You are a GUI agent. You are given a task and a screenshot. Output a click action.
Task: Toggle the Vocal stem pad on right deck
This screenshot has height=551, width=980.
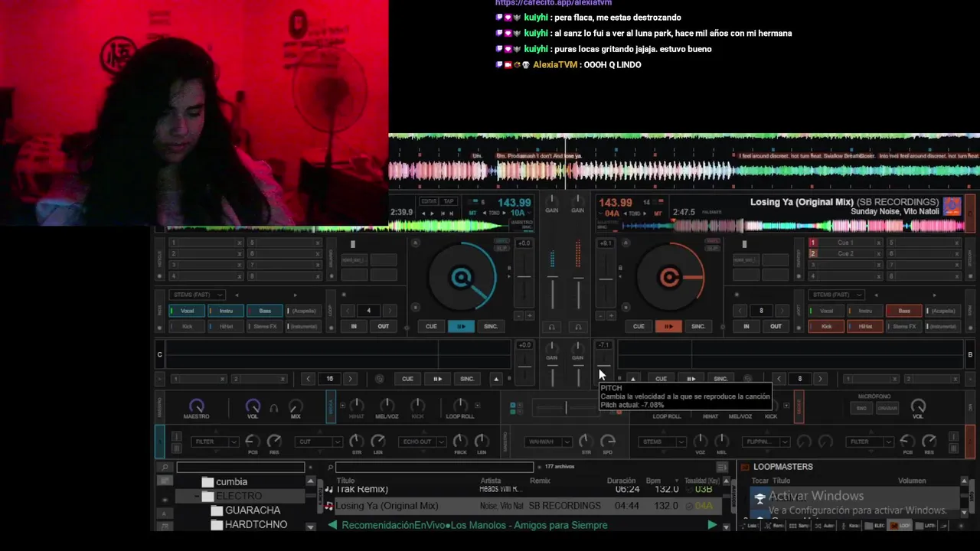(x=827, y=311)
